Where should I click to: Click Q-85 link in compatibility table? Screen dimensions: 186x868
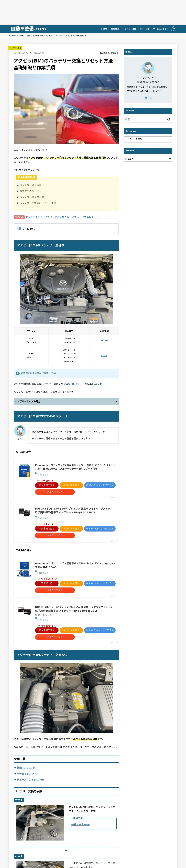104,355
